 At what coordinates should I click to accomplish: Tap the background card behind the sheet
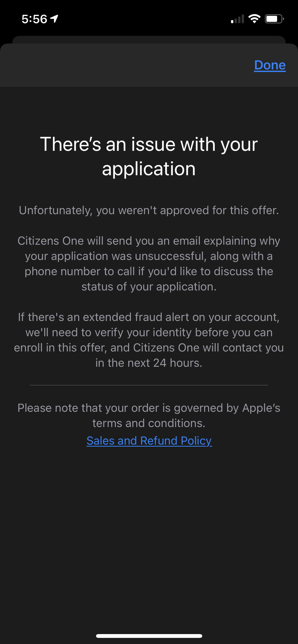[x=149, y=39]
